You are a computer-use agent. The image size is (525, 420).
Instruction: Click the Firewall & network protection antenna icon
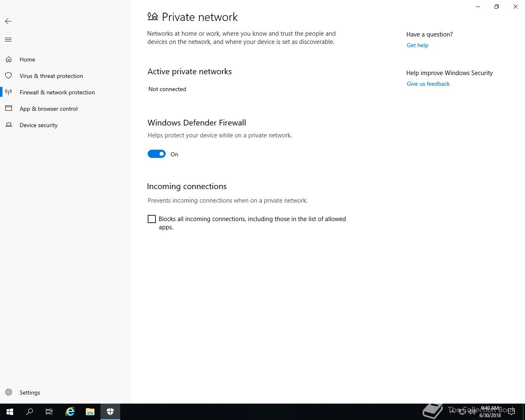point(9,92)
